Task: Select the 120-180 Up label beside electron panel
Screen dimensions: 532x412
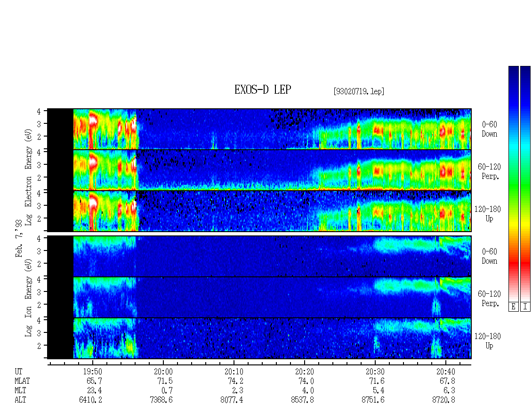Action: pos(488,214)
